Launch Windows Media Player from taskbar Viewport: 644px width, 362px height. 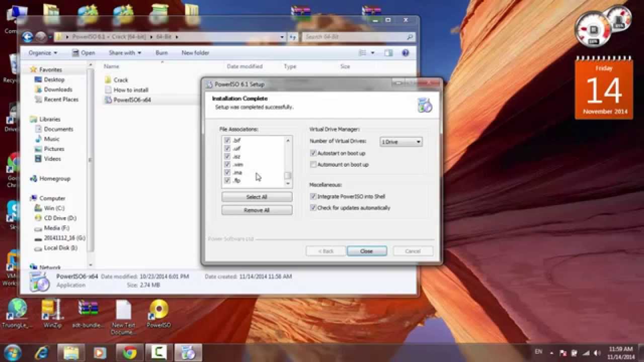pos(100,352)
